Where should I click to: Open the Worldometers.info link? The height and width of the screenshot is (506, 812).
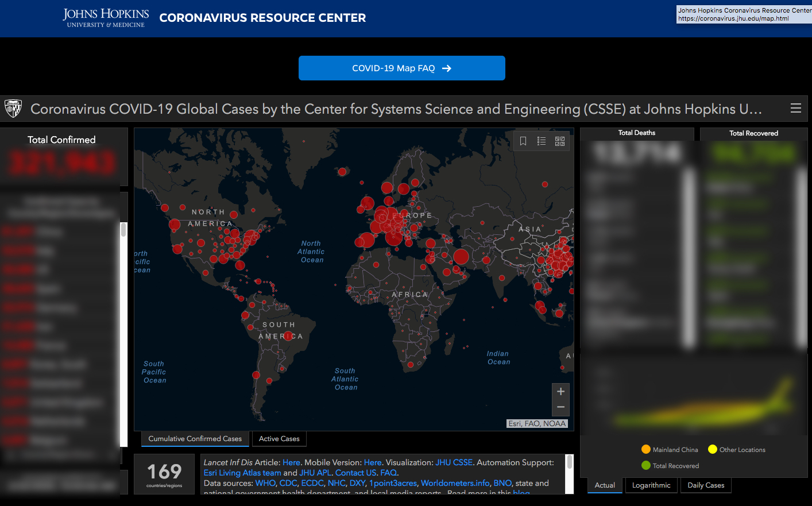point(455,483)
